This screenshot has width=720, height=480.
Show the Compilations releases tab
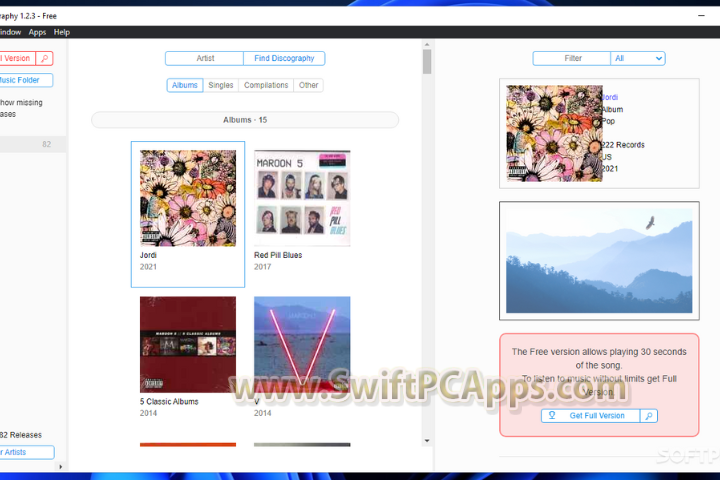[265, 85]
